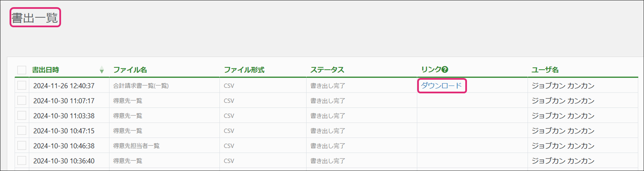
Task: Click the 書出一覧 page heading
Action: pos(35,18)
